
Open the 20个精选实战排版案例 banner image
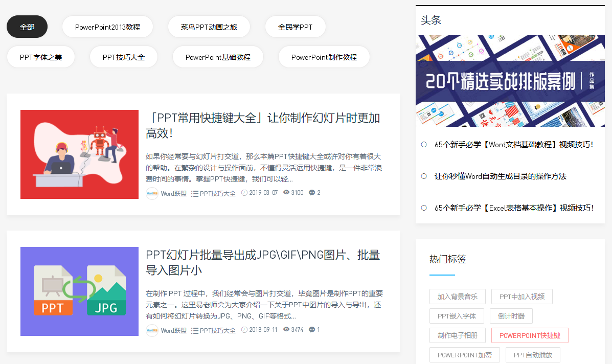point(510,81)
